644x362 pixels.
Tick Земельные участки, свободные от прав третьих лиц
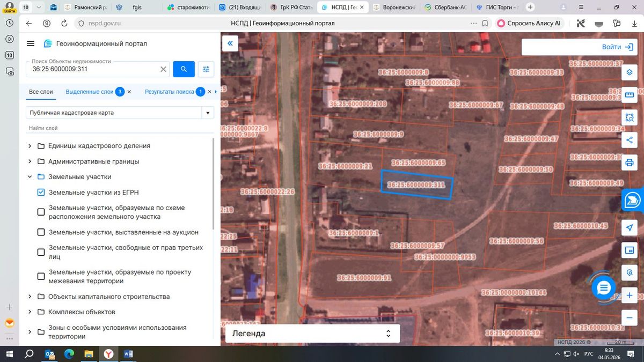41,253
